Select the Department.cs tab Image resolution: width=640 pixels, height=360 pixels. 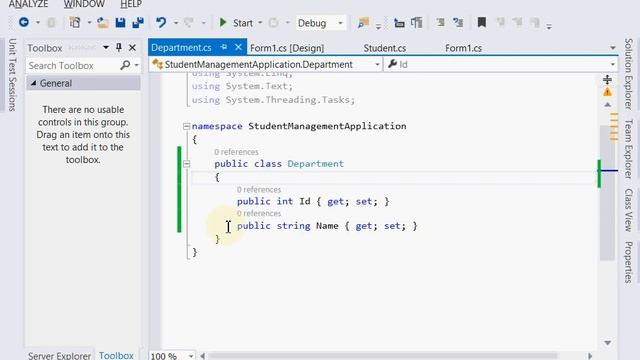click(x=181, y=47)
